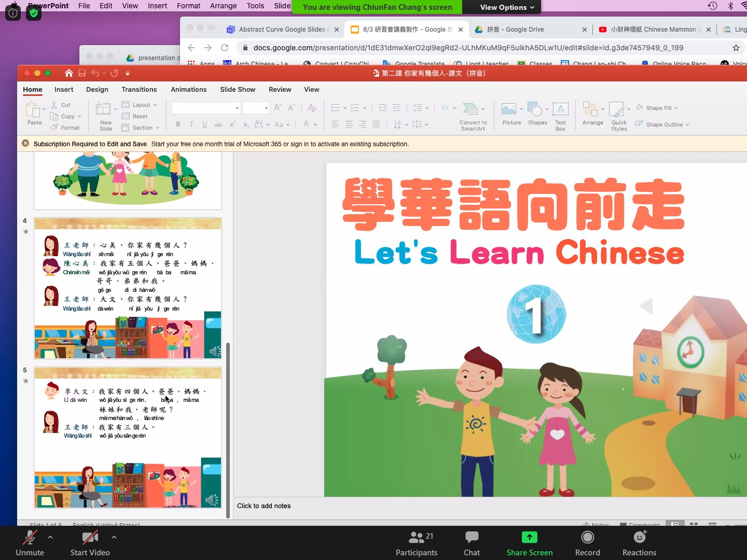The image size is (747, 560).
Task: Unmute the microphone in Zoom
Action: (30, 542)
